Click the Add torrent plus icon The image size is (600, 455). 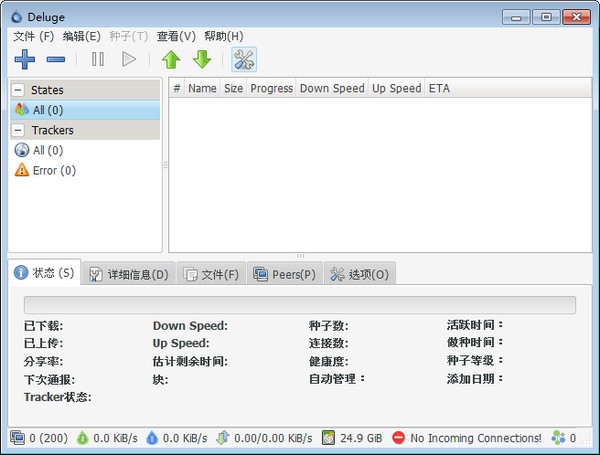(x=24, y=59)
